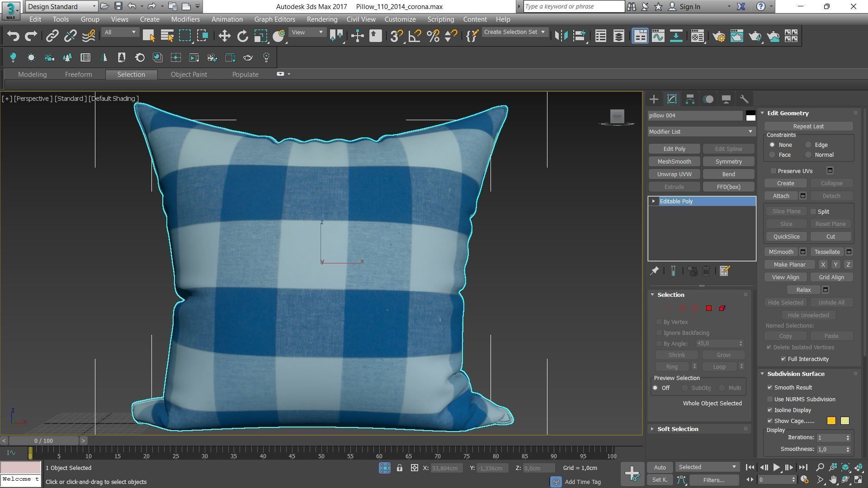Open the Rendering menu
Screen dimensions: 868x488
322,19
